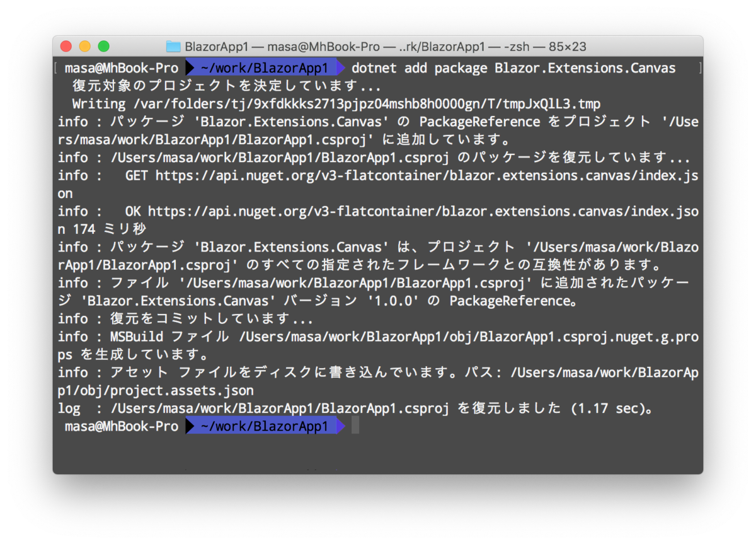Click the 'のパッケージを復元しています...' info line
Image resolution: width=756 pixels, height=544 pixels.
pyautogui.click(x=375, y=158)
